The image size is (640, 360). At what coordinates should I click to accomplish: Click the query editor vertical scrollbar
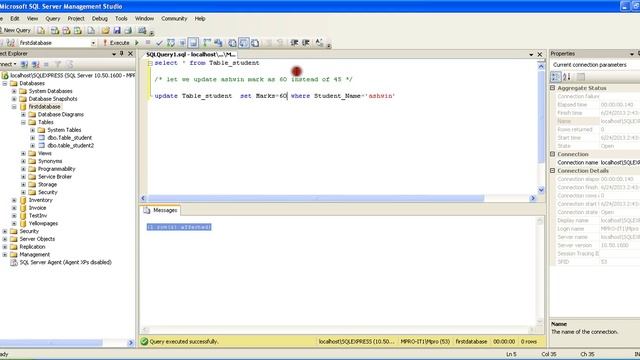[541, 117]
